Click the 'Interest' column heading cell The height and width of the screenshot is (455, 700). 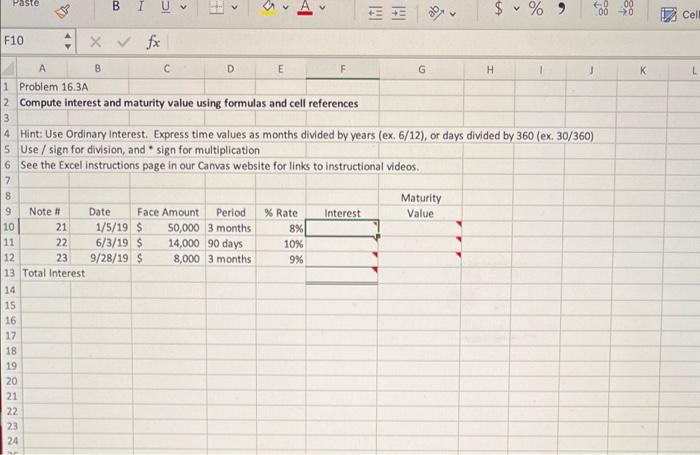click(x=342, y=213)
